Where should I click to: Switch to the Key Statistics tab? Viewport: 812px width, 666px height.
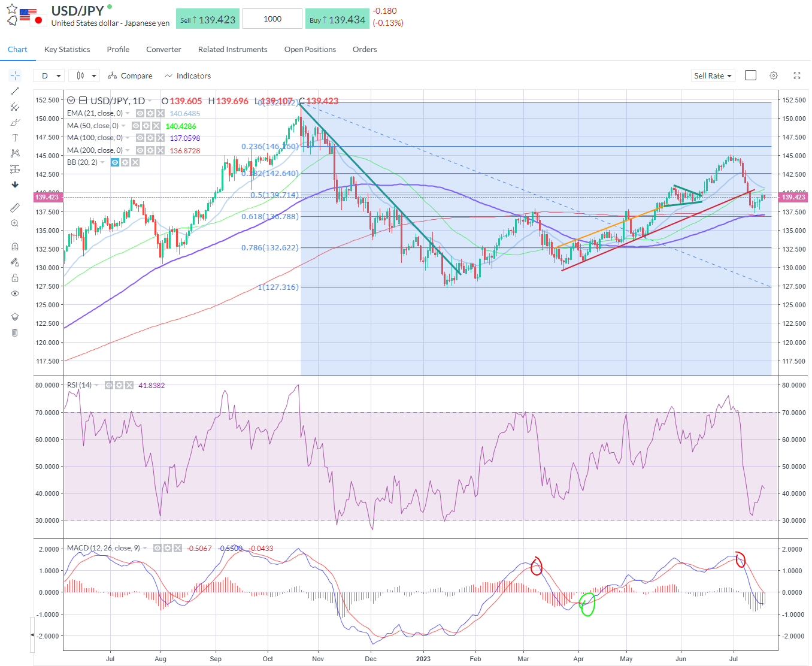tap(67, 50)
